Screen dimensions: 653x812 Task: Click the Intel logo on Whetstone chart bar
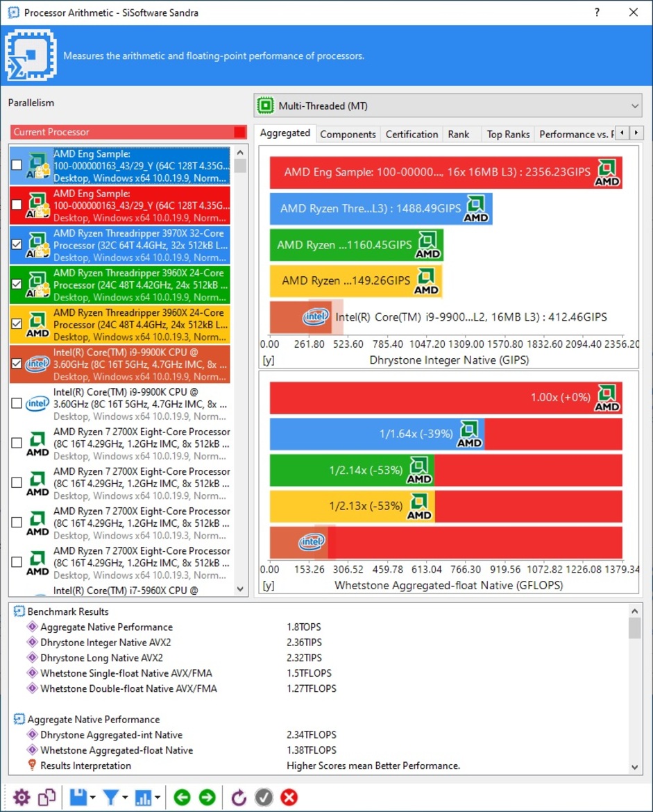(x=312, y=541)
